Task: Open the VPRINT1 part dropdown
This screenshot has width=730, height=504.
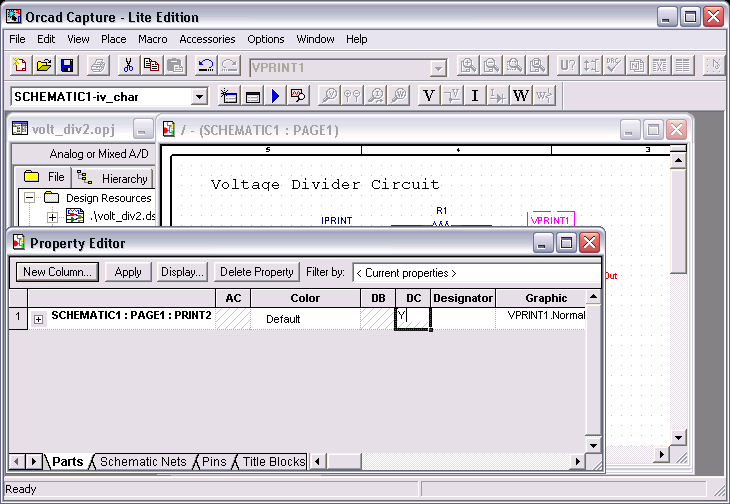Action: pos(438,69)
